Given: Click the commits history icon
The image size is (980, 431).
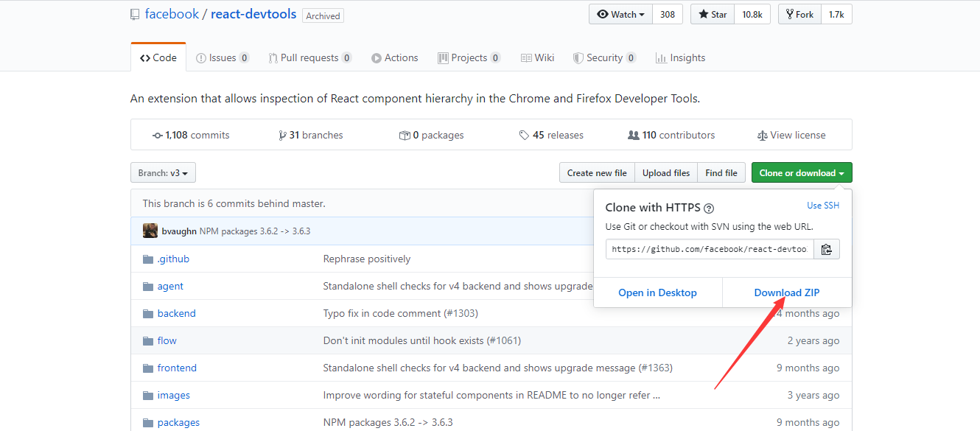Looking at the screenshot, I should coord(157,136).
